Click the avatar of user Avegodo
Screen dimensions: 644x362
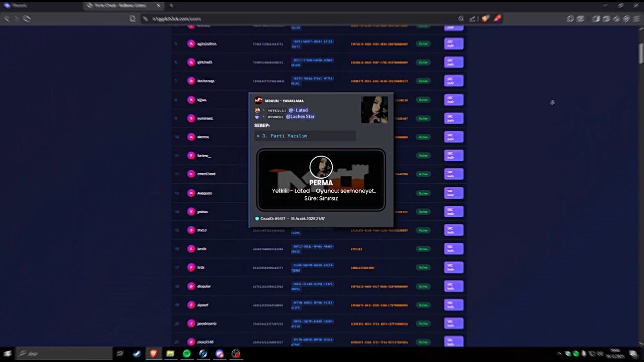coord(191,193)
